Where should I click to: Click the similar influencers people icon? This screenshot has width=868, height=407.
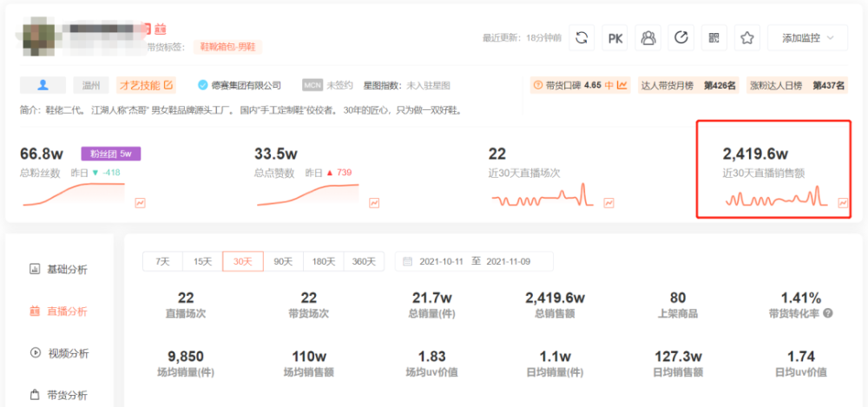[x=648, y=37]
